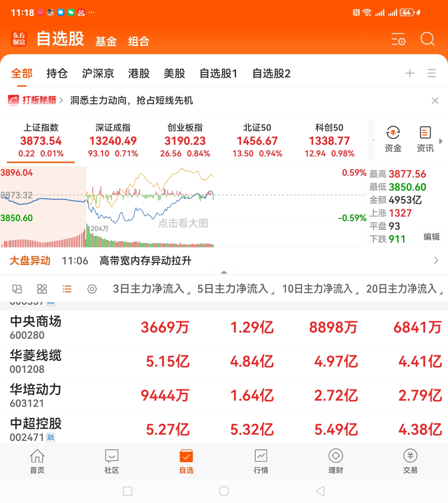Switch to 组合 in the header

click(139, 41)
